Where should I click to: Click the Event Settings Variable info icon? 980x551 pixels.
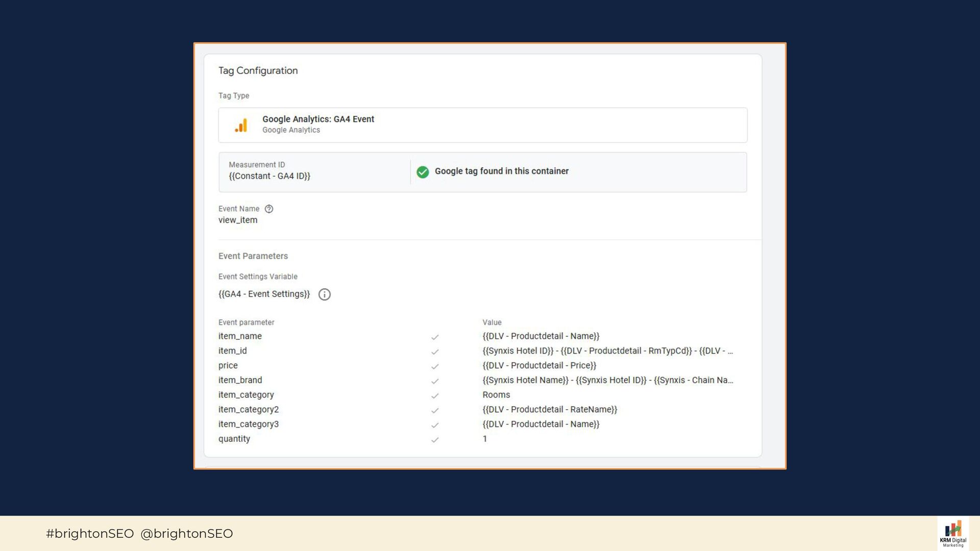coord(325,294)
